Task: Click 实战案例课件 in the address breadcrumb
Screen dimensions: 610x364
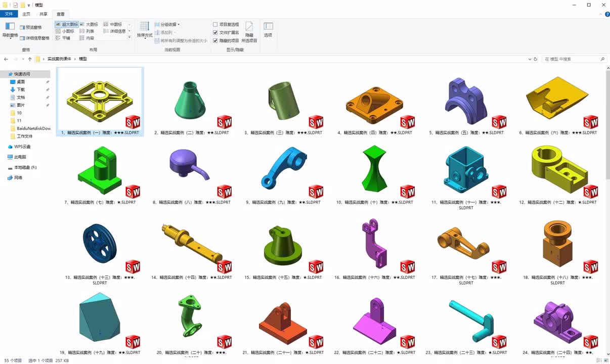Action: [x=59, y=59]
